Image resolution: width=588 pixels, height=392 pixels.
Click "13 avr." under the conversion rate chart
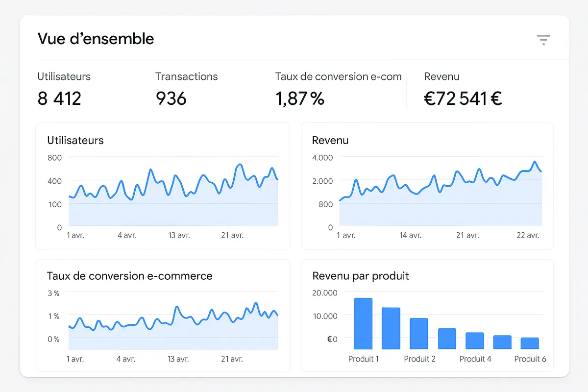click(179, 359)
